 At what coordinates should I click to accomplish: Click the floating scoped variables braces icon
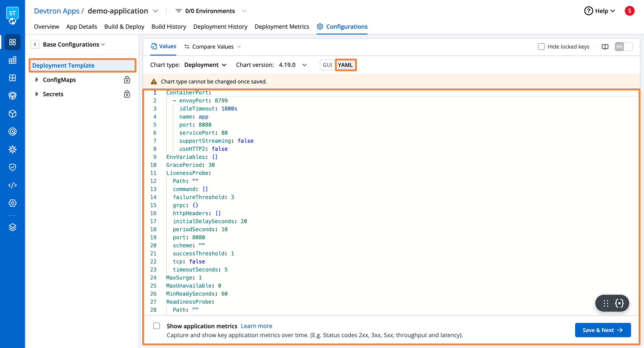point(619,303)
